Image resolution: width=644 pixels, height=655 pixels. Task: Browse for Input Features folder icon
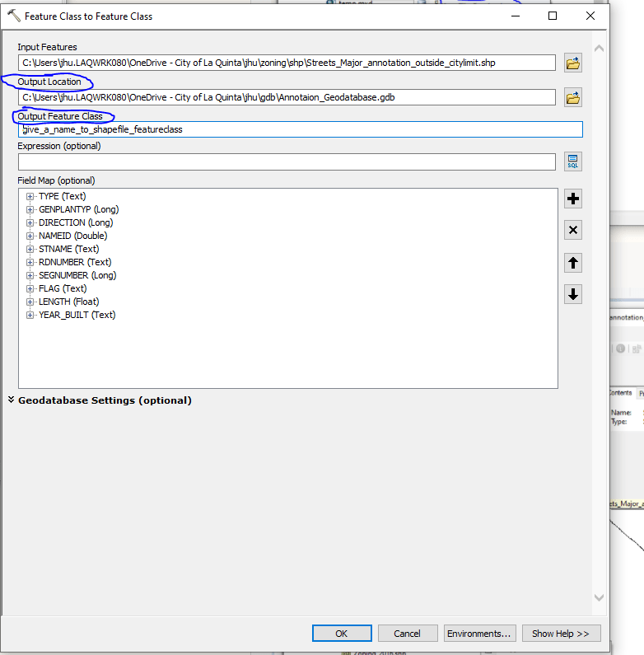(573, 63)
